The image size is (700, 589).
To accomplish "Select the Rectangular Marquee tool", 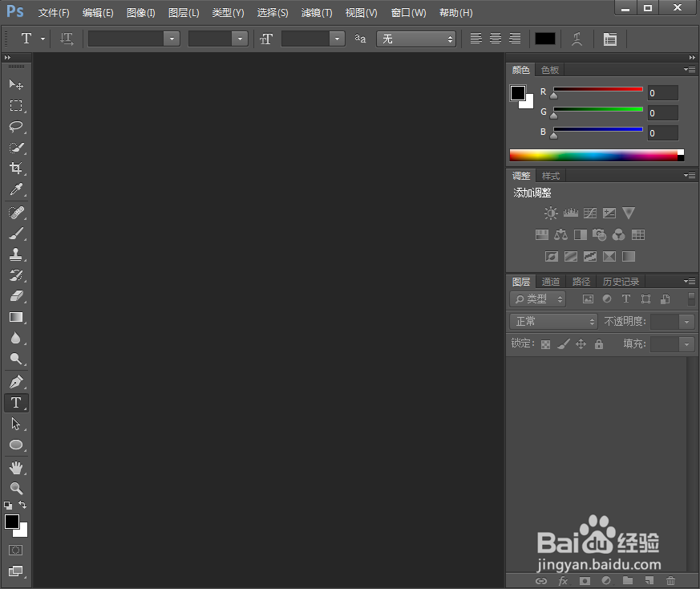I will click(x=16, y=105).
